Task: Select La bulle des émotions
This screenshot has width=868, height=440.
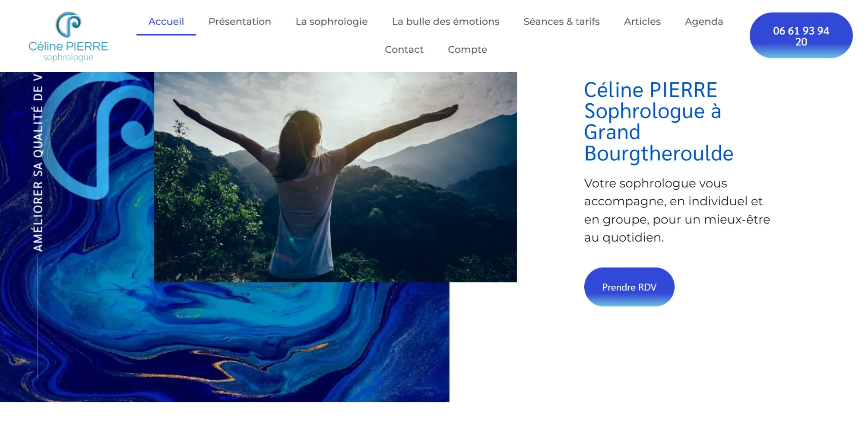Action: coord(446,22)
